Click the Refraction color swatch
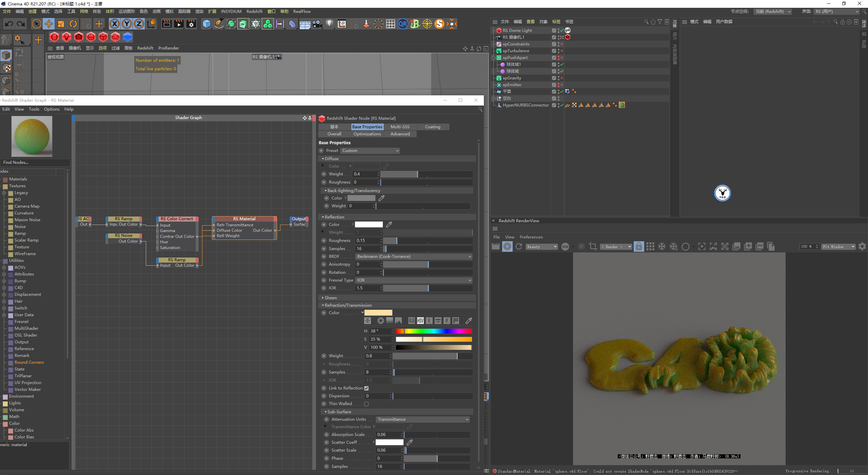Viewport: 868px width, 475px height. tap(378, 312)
